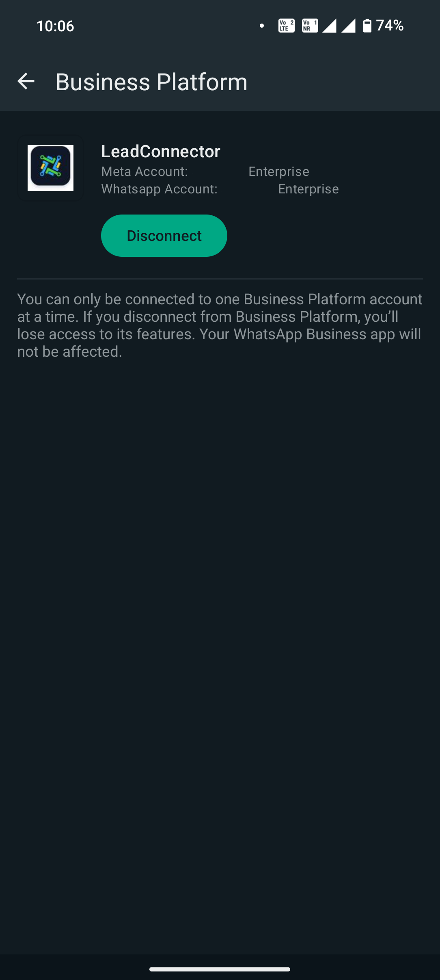Disconnect from LeadConnector
This screenshot has height=980, width=440.
coord(164,236)
